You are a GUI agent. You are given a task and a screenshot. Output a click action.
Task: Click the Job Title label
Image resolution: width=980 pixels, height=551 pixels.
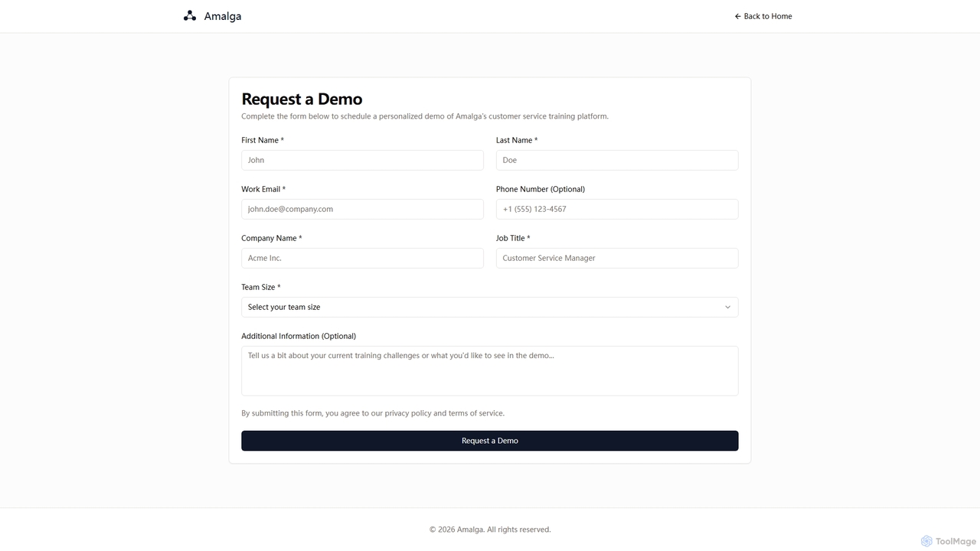(x=513, y=238)
